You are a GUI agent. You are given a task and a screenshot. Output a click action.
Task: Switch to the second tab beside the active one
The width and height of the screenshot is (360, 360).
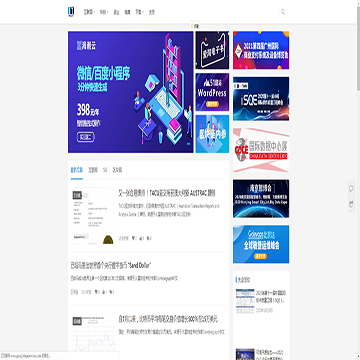tap(93, 170)
